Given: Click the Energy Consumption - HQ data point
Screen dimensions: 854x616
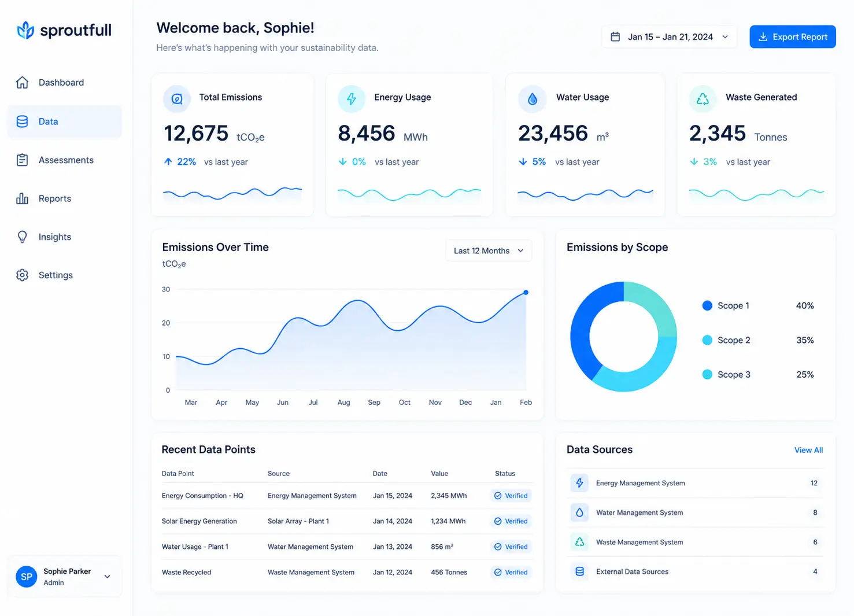Looking at the screenshot, I should click(x=202, y=496).
